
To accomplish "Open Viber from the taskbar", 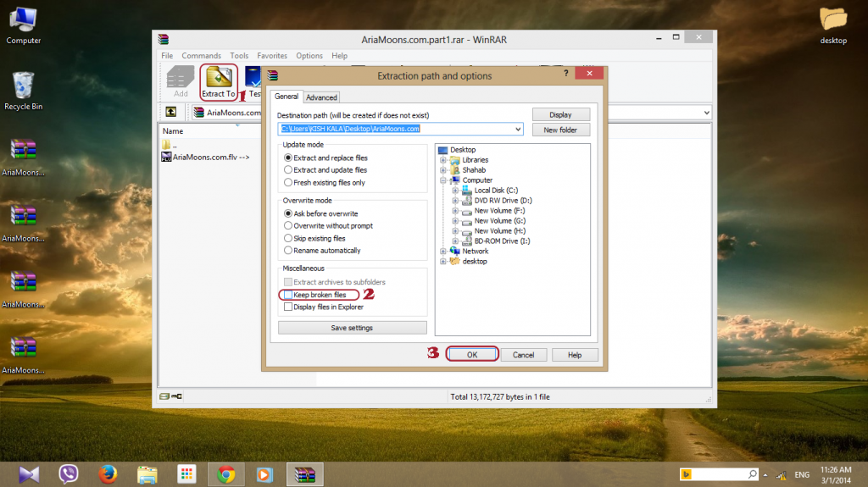I will coord(69,474).
